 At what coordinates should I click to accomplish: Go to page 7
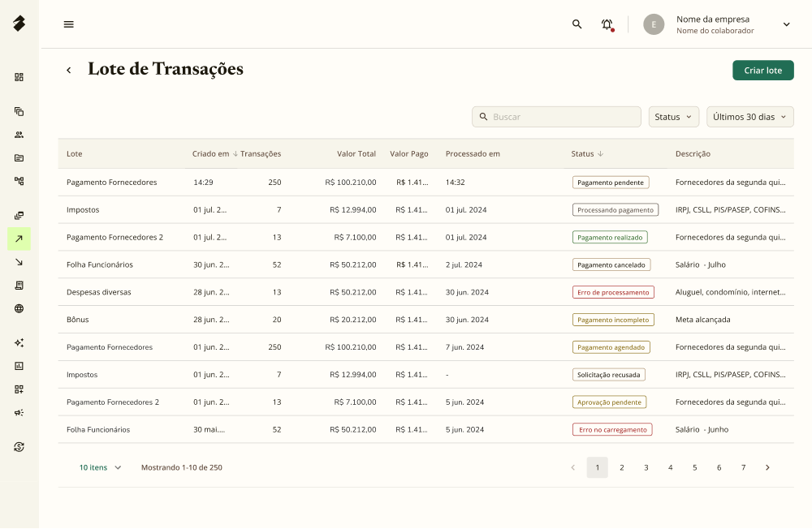743,467
